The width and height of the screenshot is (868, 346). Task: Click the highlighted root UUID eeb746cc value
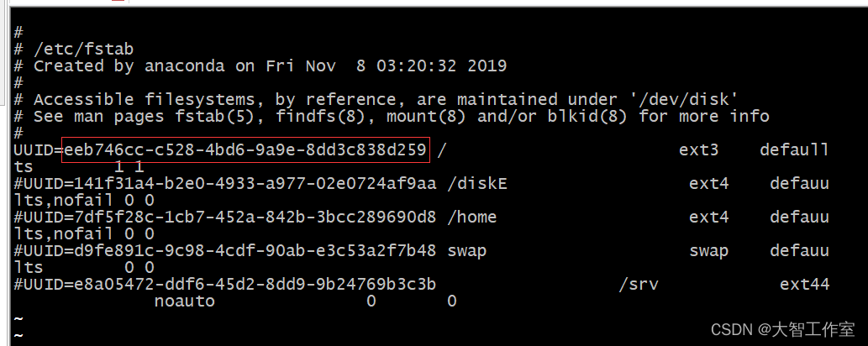point(245,150)
